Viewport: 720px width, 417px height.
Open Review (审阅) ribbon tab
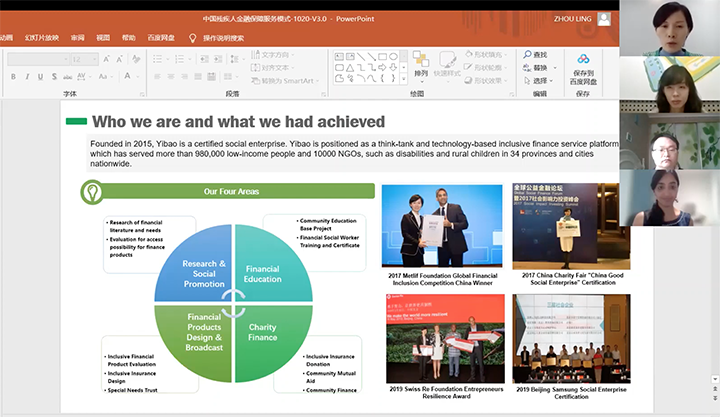click(78, 38)
